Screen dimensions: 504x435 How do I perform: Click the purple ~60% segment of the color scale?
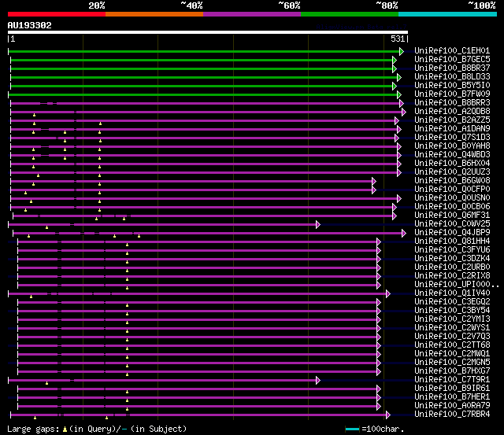tap(252, 14)
